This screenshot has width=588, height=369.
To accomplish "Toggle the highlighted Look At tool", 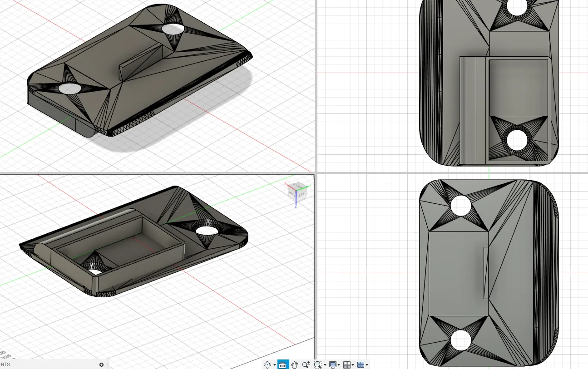I will coord(283,364).
